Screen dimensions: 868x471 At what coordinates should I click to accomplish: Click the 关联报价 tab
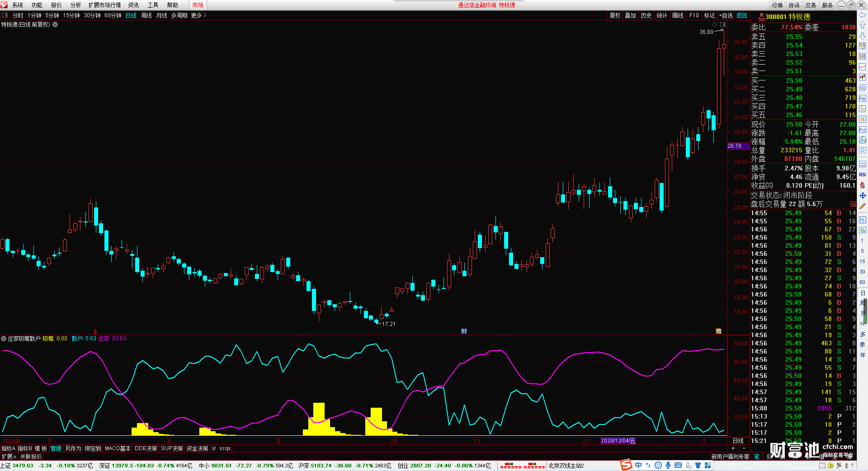[31, 457]
